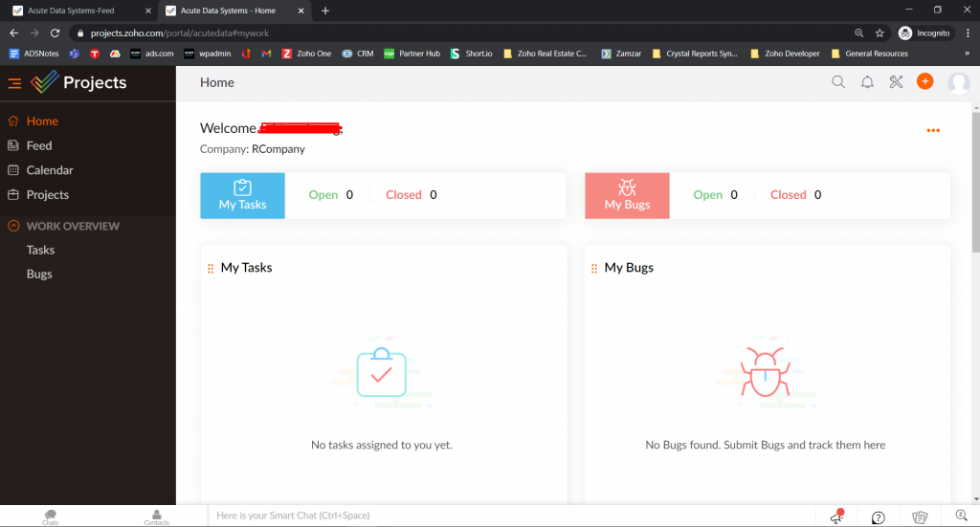Open Feed in the sidebar
This screenshot has width=980, height=527.
[38, 145]
